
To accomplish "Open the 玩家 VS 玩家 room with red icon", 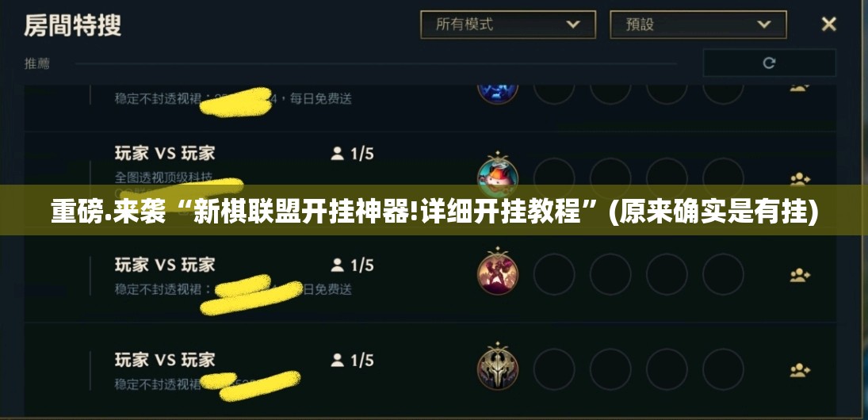I will click(165, 265).
